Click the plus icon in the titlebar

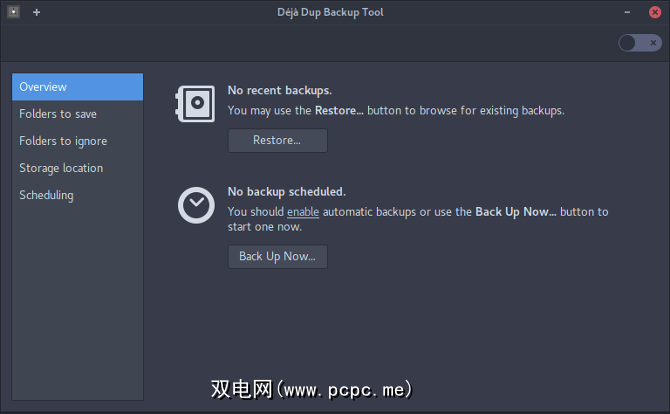[x=36, y=12]
